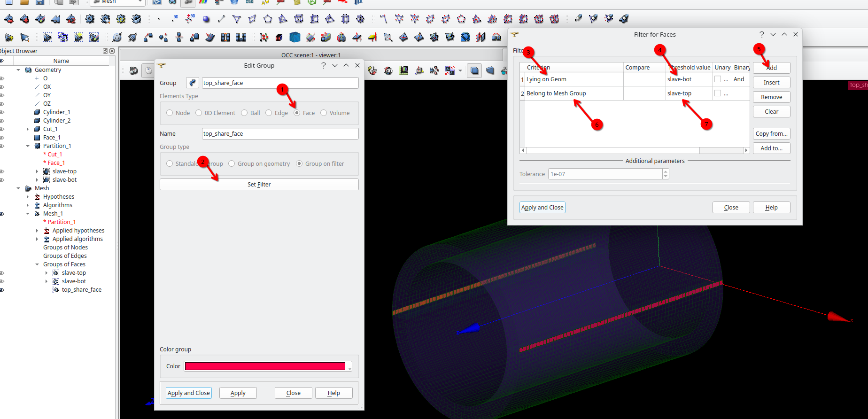868x419 pixels.
Task: Click the Name field containing top_share_face
Action: point(280,134)
